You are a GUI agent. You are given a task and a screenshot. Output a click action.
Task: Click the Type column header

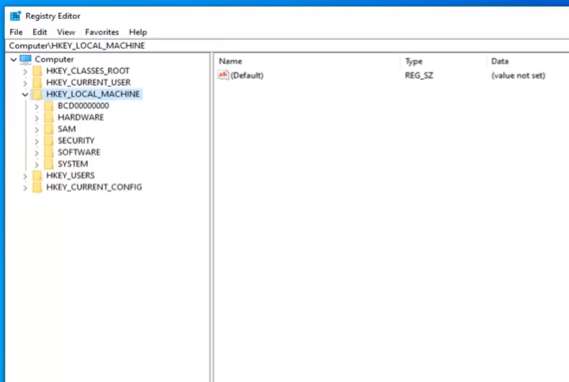click(x=414, y=61)
